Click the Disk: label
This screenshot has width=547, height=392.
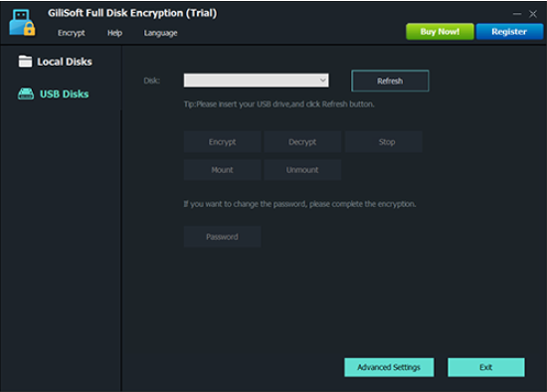[152, 81]
